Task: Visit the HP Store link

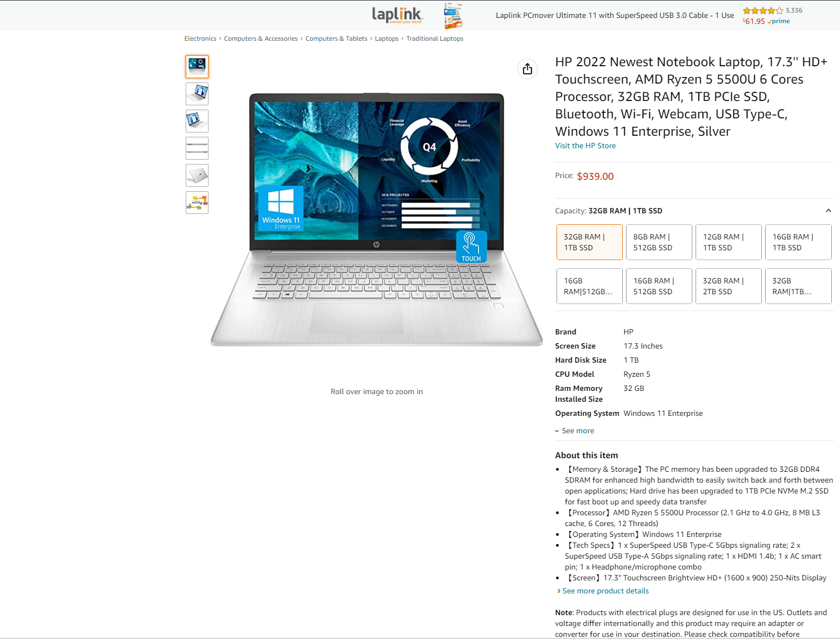Action: pos(585,145)
